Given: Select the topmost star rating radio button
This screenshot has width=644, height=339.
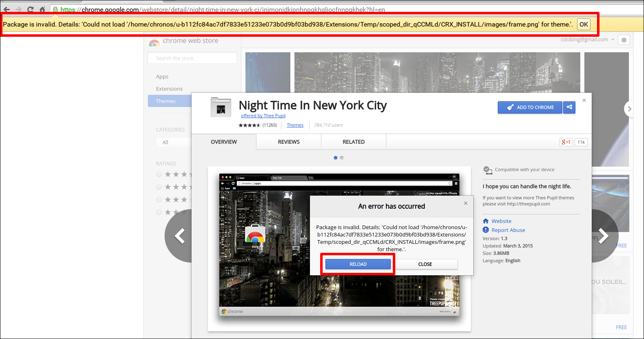Looking at the screenshot, I should click(x=159, y=174).
